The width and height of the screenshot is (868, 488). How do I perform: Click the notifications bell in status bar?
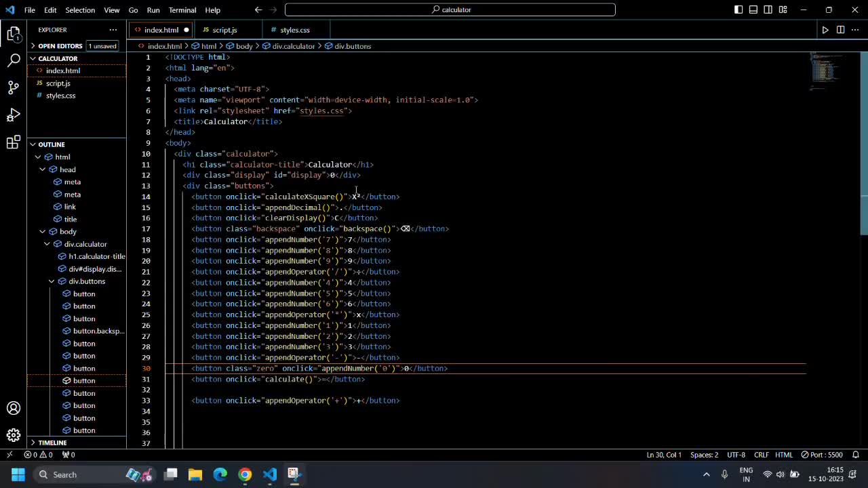tap(856, 455)
